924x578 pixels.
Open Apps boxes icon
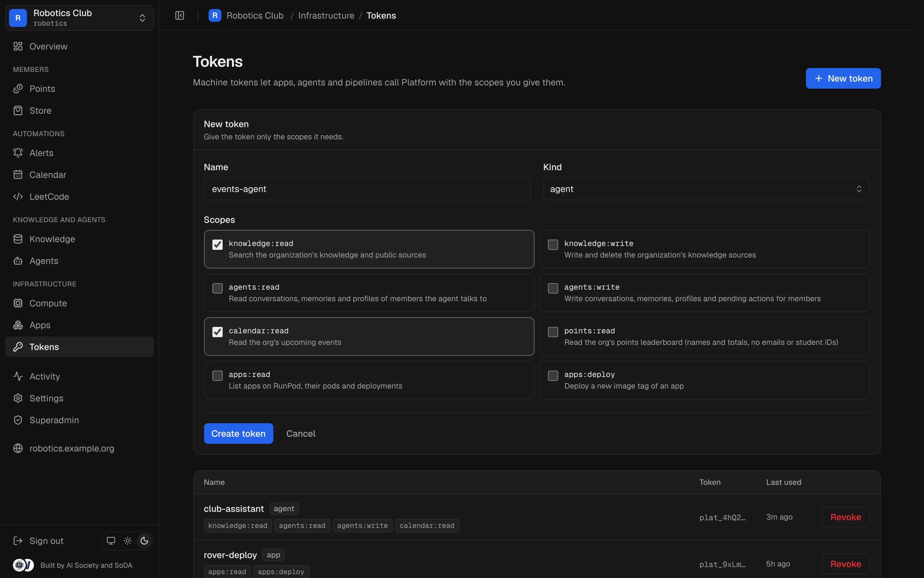click(18, 325)
